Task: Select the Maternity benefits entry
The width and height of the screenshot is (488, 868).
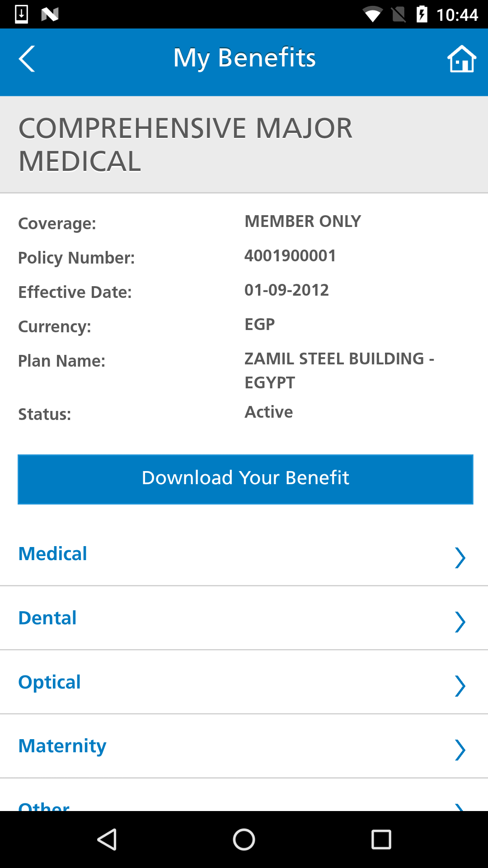Action: point(244,747)
